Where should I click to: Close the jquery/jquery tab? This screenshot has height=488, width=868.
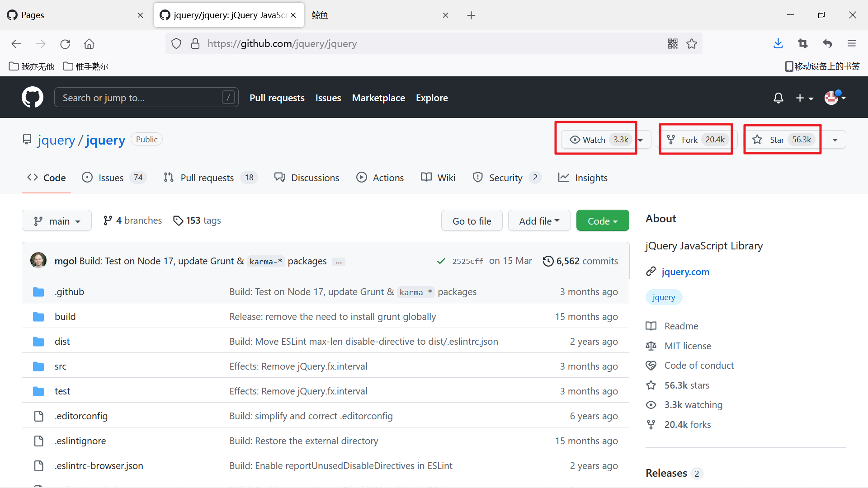293,15
